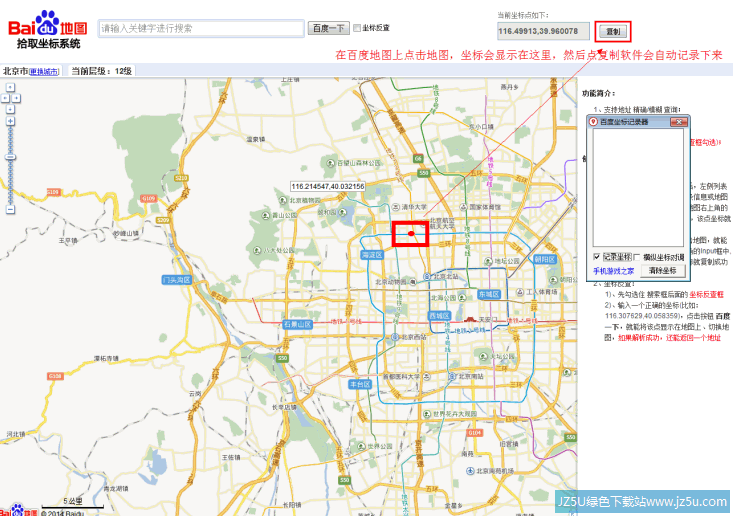Click the 北京西站 station icon
Screen dimensions: 733x516
tap(395, 337)
